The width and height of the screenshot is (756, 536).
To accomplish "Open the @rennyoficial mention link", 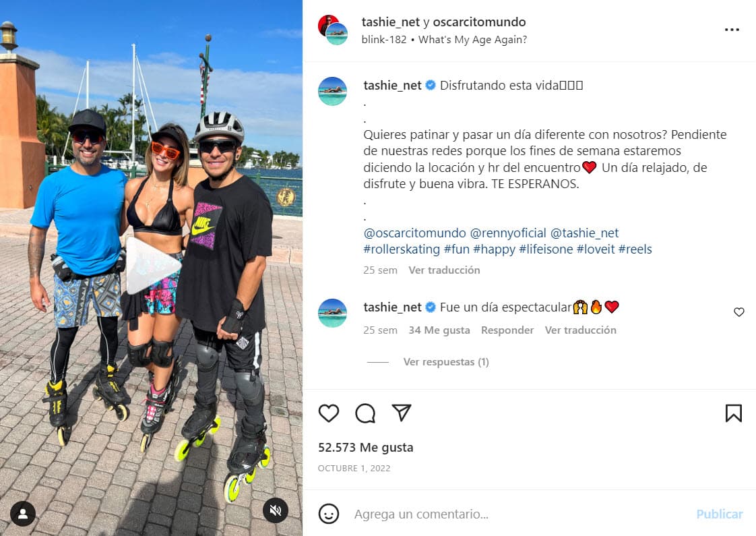I will point(508,233).
